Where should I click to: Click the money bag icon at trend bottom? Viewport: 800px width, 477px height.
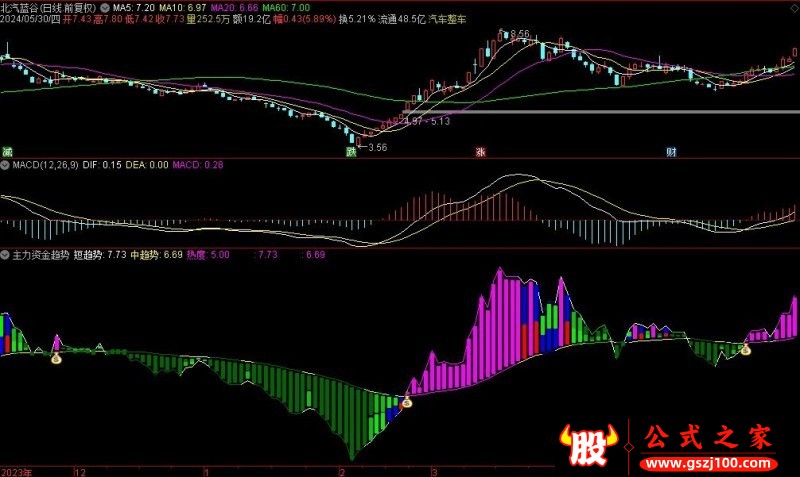pyautogui.click(x=407, y=403)
